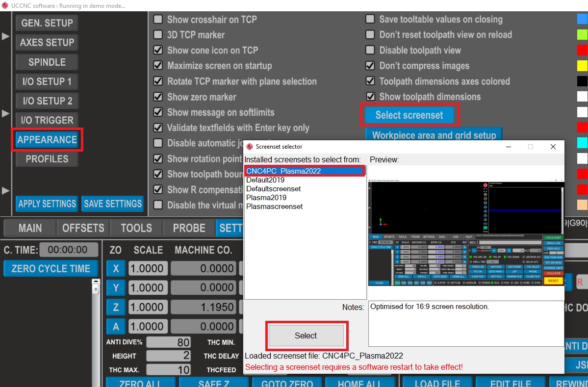
Task: Expand the top-left side panel arrow
Action: click(5, 35)
